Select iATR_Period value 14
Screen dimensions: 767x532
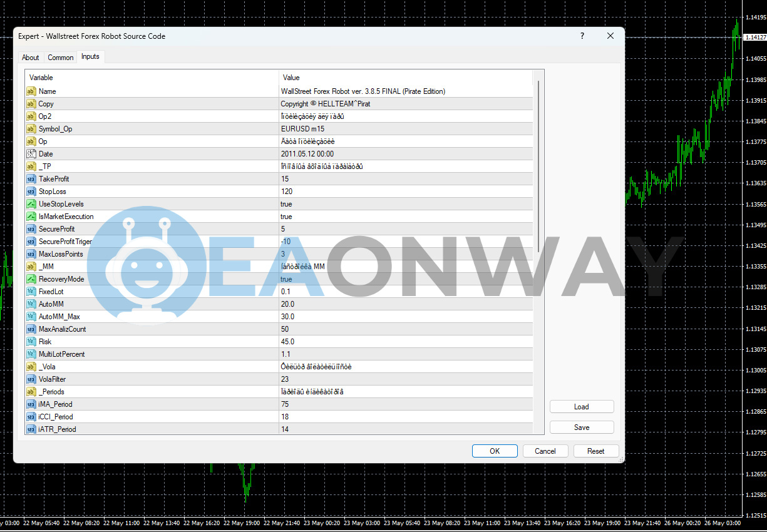[x=286, y=429]
